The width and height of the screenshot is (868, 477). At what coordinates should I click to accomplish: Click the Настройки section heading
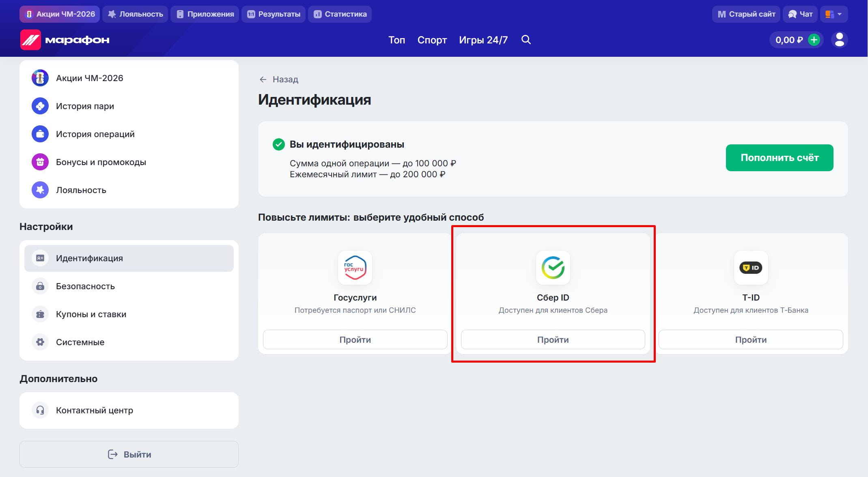click(x=46, y=227)
